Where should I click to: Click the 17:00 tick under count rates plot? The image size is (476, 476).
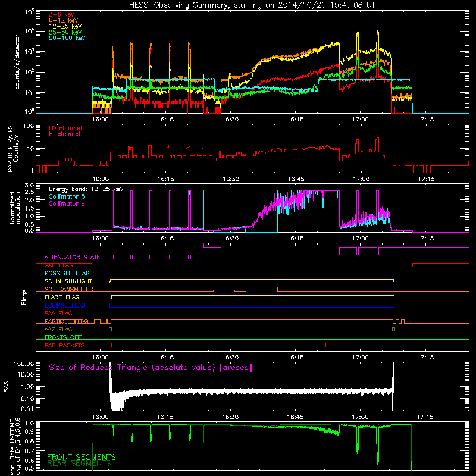pyautogui.click(x=361, y=120)
